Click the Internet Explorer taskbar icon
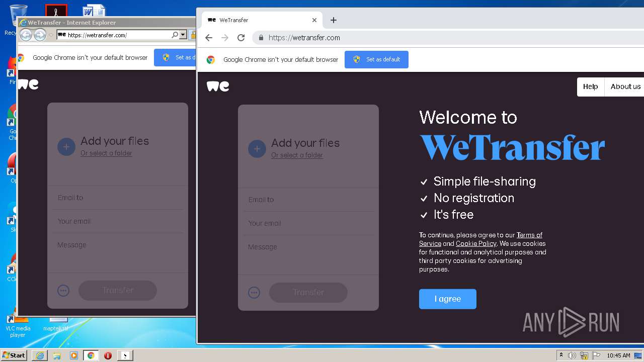This screenshot has width=644, height=362. [40, 355]
